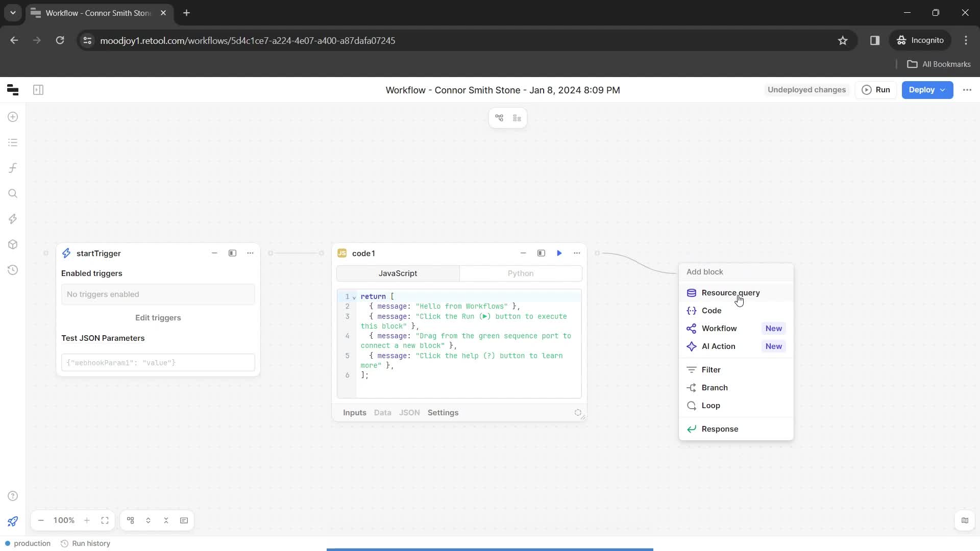Select the Filter block type
The height and width of the screenshot is (551, 980).
[712, 369]
